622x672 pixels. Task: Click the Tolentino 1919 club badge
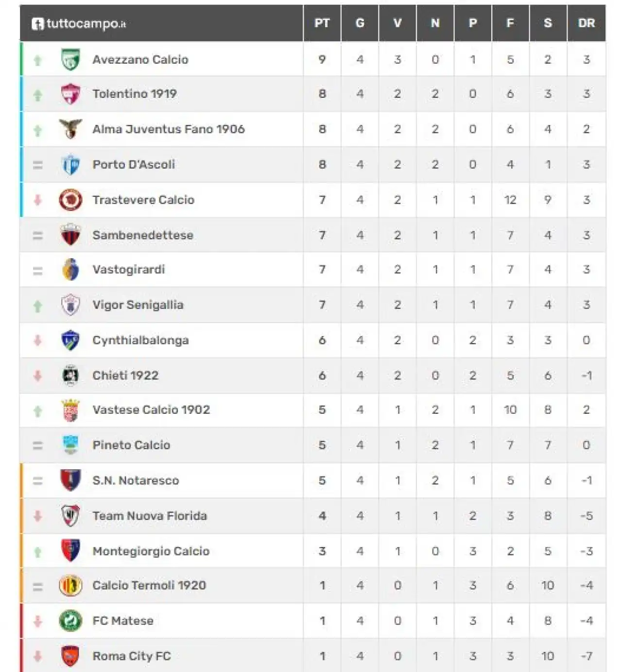[x=70, y=94]
